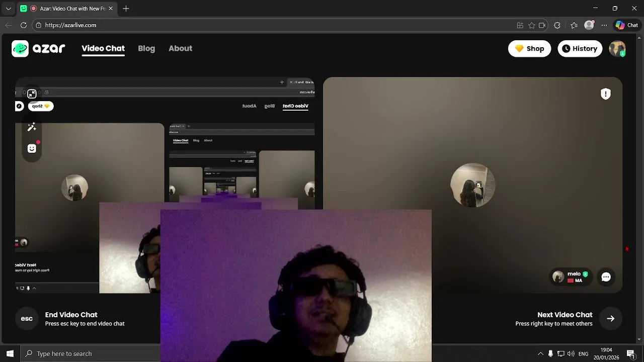This screenshot has width=644, height=362.
Task: Open the browser Extensions puzzle icon
Action: click(557, 25)
